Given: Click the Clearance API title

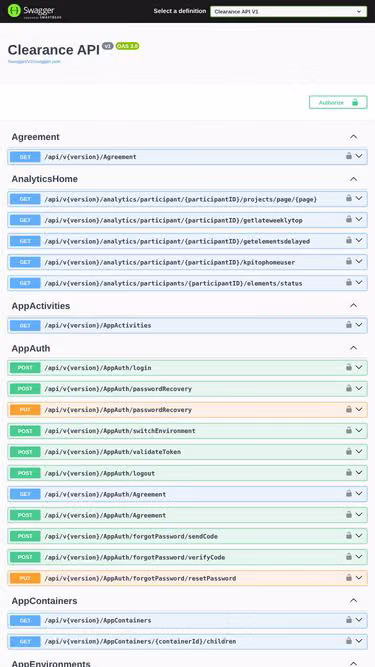Looking at the screenshot, I should coord(54,50).
